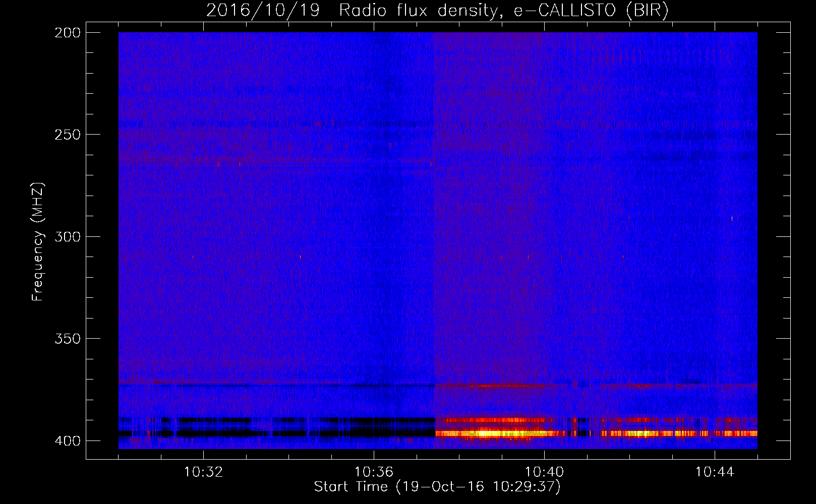Click the 'Frequency (MHZ)' axis label
816x504 pixels.
(38, 242)
